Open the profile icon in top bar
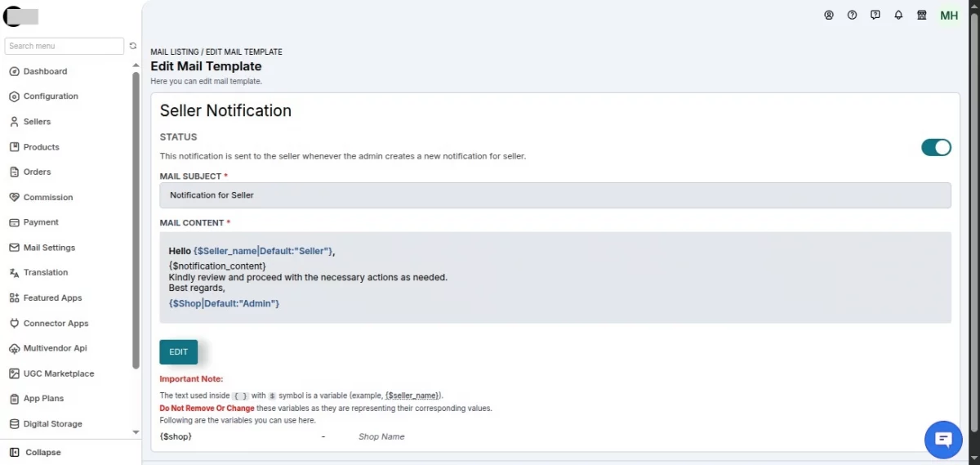Viewport: 980px width, 465px height. pos(829,15)
